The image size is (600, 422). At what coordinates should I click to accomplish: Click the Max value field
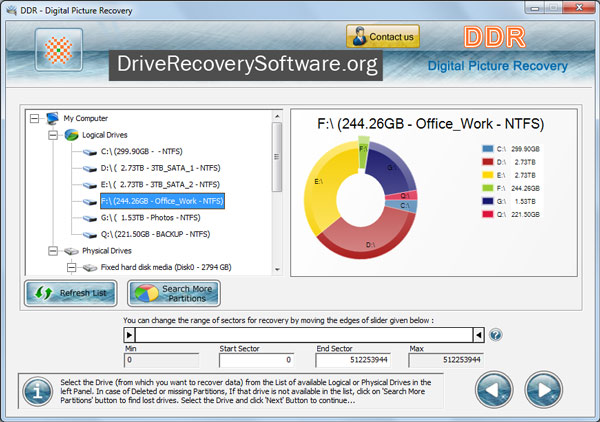point(446,360)
